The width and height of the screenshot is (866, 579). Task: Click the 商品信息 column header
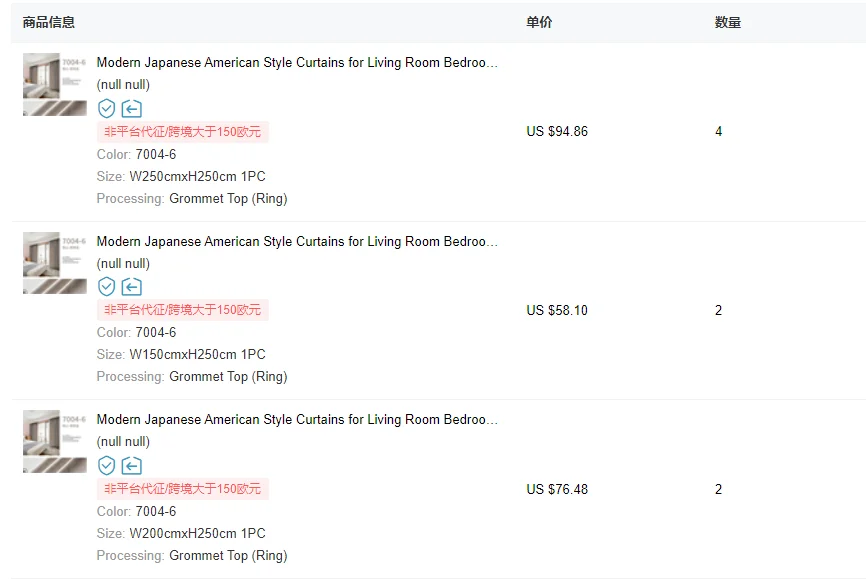coord(49,22)
